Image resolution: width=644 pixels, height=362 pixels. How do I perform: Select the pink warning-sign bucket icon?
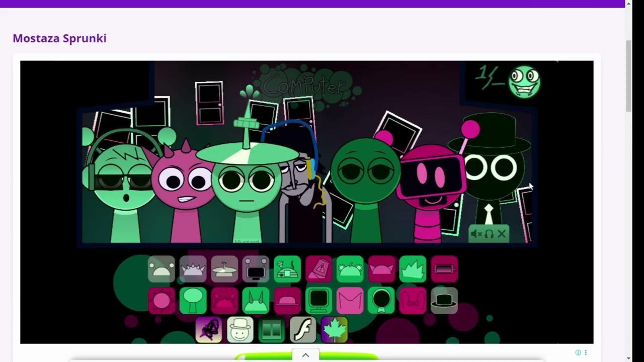point(318,269)
